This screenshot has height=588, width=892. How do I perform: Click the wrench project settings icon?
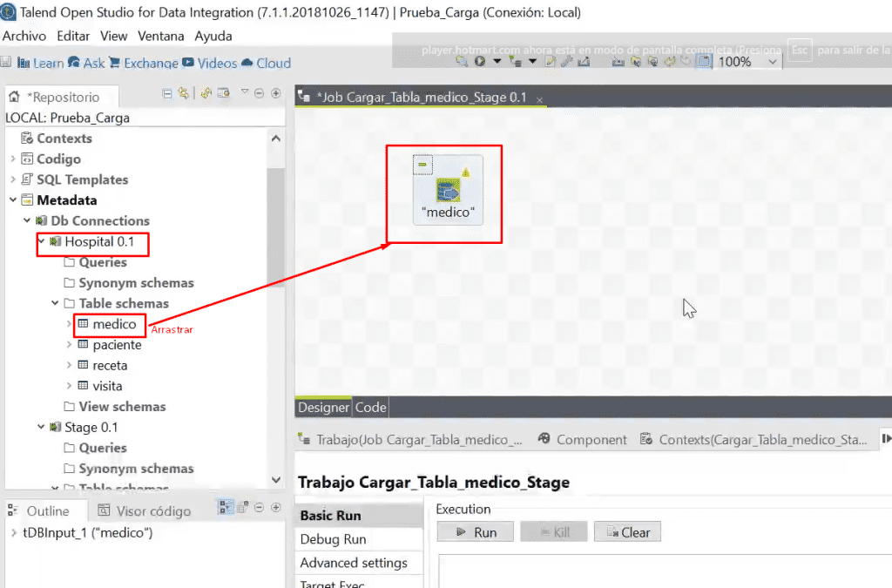pos(566,62)
